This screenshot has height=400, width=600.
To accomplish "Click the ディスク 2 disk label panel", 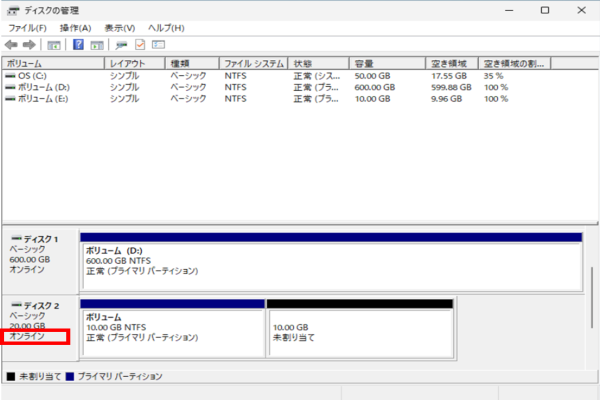I will coord(38,320).
